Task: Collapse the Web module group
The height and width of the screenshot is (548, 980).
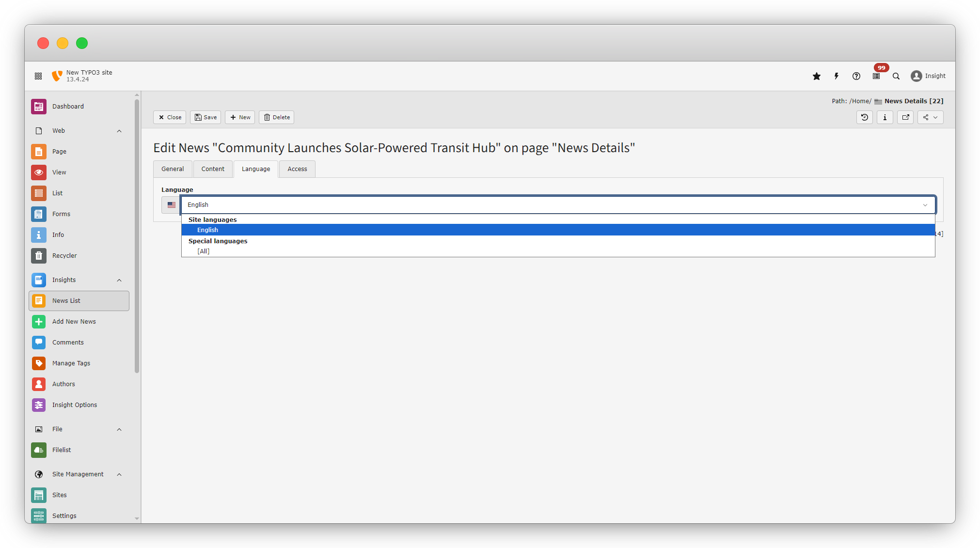Action: (119, 131)
